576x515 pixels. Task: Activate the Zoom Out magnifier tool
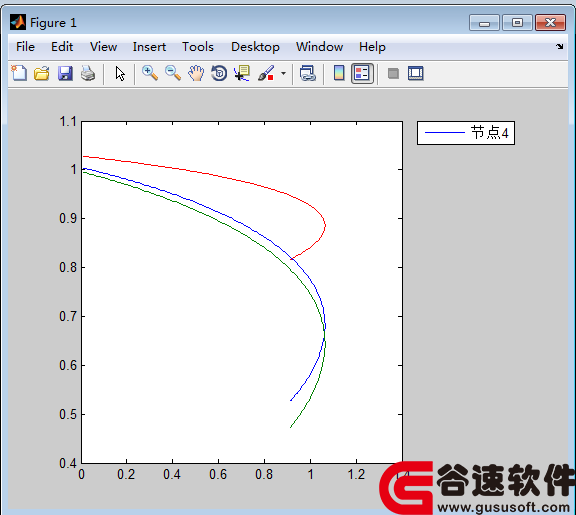tap(173, 73)
